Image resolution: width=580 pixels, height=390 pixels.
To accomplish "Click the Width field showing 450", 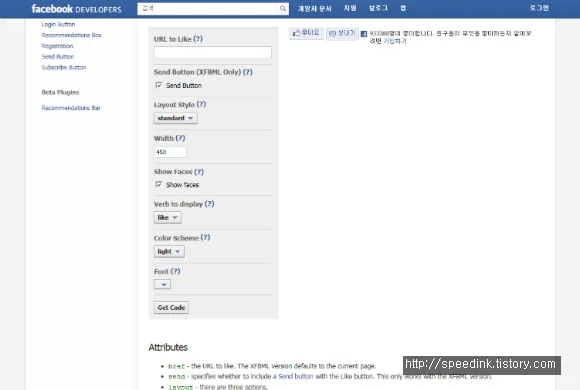I will (x=170, y=152).
